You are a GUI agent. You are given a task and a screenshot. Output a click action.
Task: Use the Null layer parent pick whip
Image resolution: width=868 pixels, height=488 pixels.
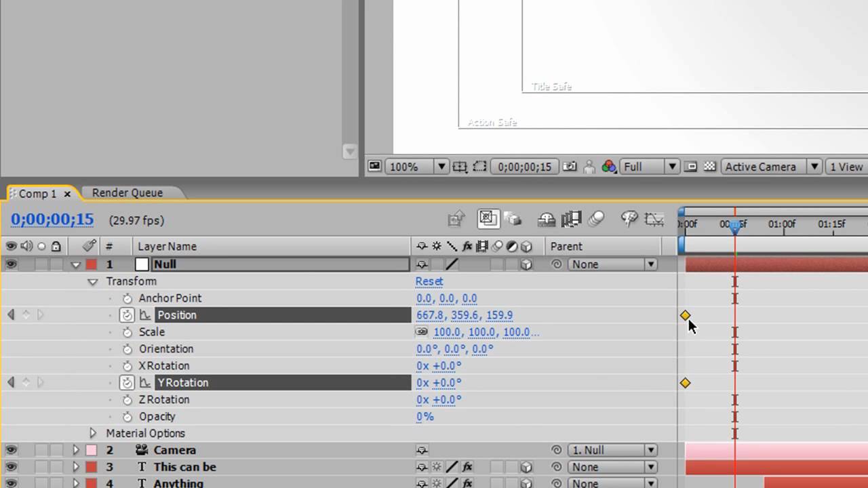[557, 264]
